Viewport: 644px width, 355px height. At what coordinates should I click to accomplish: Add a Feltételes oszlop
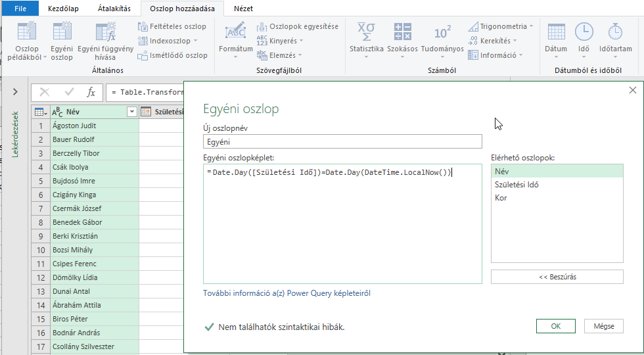(172, 26)
